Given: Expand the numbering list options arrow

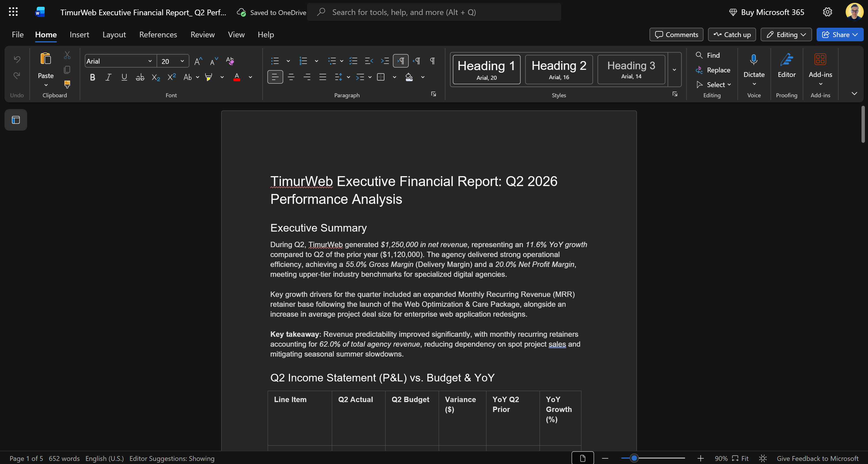Looking at the screenshot, I should (x=316, y=61).
